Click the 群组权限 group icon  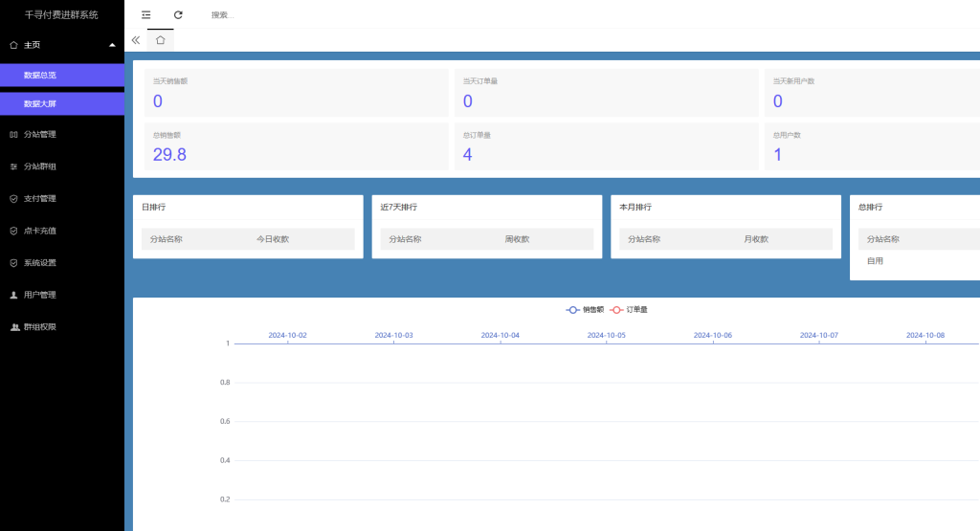pos(13,327)
